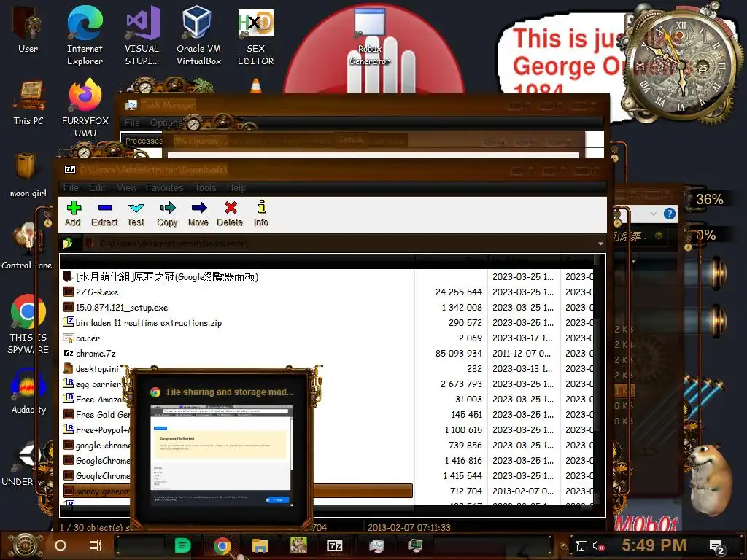Click the Move toolbar icon in 7-Zip
747x560 pixels.
click(198, 214)
